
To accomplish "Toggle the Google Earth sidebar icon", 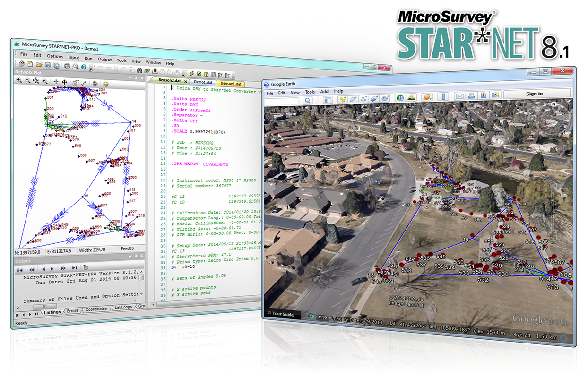I will [328, 100].
